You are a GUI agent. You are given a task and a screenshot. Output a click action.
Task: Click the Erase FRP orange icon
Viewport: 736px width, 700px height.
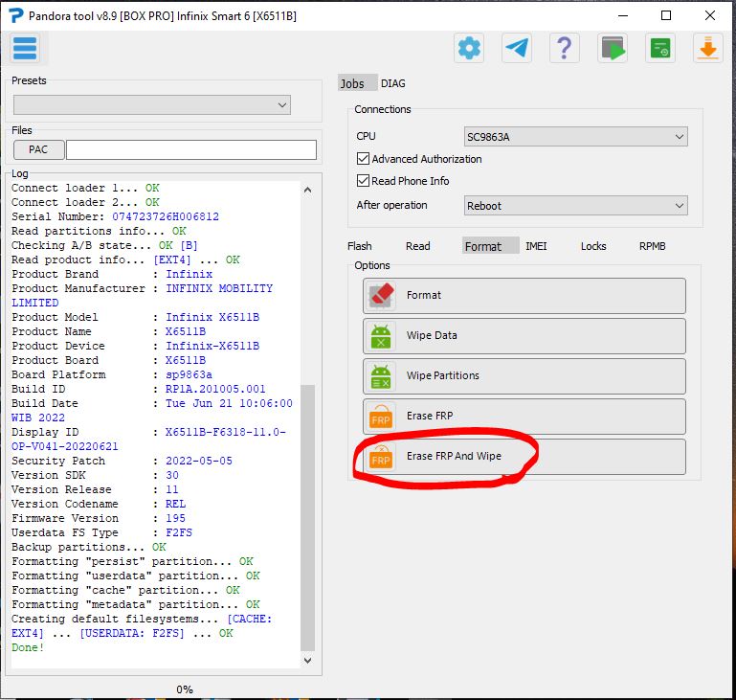click(x=381, y=416)
